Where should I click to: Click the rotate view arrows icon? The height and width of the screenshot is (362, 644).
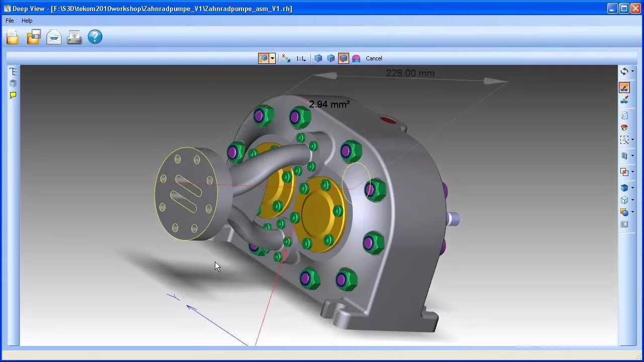(x=624, y=71)
